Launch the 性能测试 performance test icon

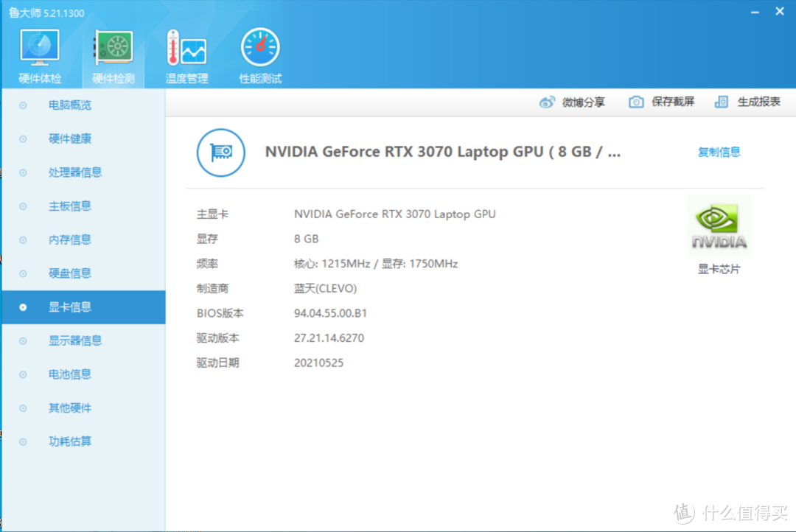[x=260, y=49]
